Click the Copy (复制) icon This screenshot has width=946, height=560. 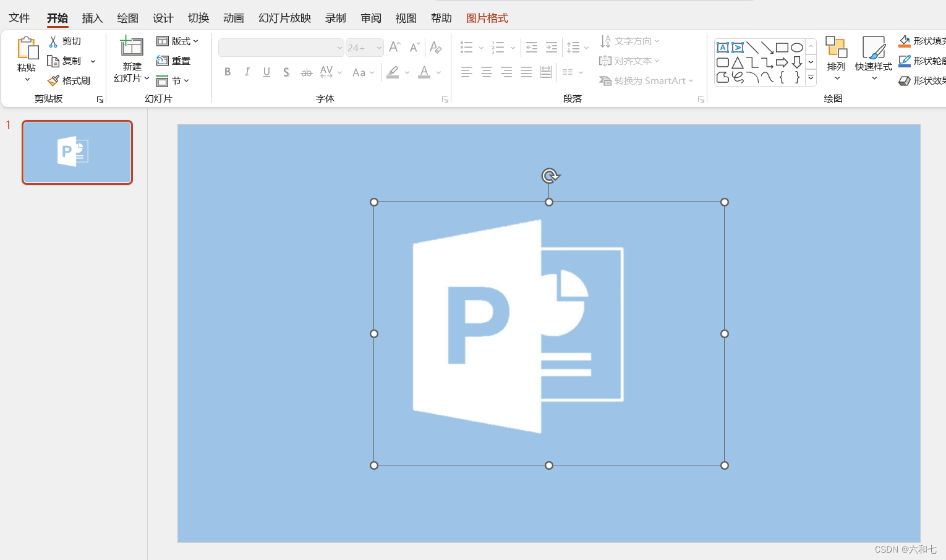point(53,61)
